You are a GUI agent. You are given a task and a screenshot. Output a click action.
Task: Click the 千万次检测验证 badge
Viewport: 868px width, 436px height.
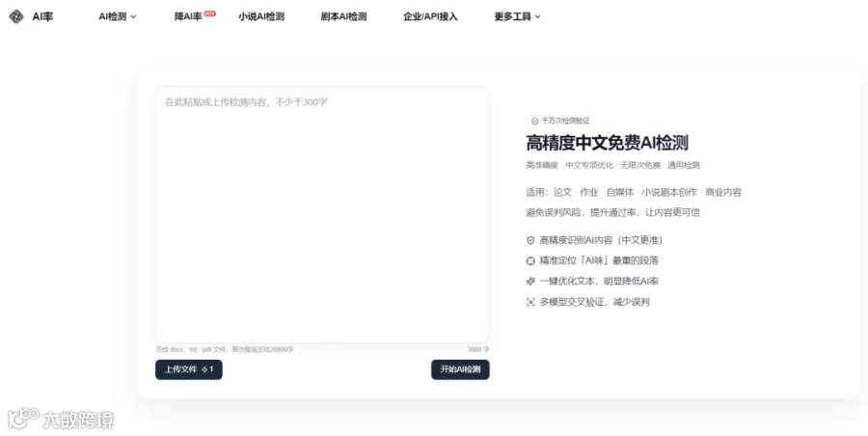tap(560, 121)
